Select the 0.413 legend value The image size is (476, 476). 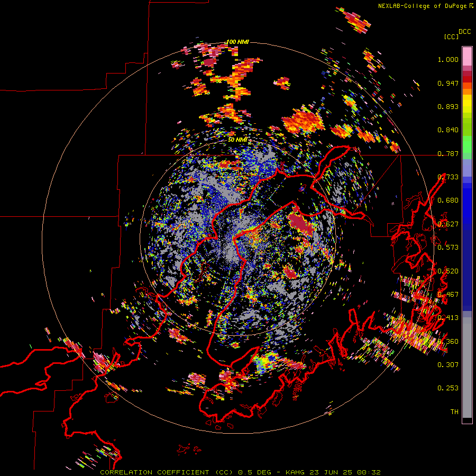click(448, 318)
